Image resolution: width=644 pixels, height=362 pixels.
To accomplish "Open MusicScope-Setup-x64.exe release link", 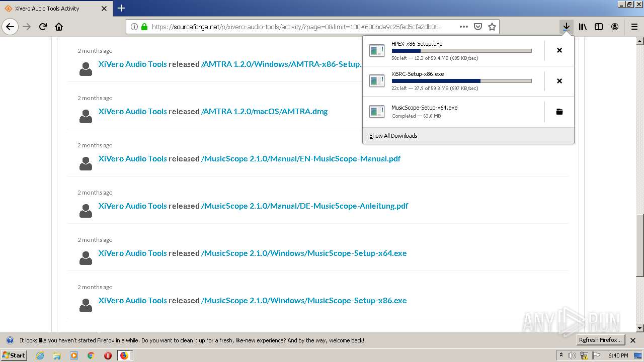I will click(304, 253).
